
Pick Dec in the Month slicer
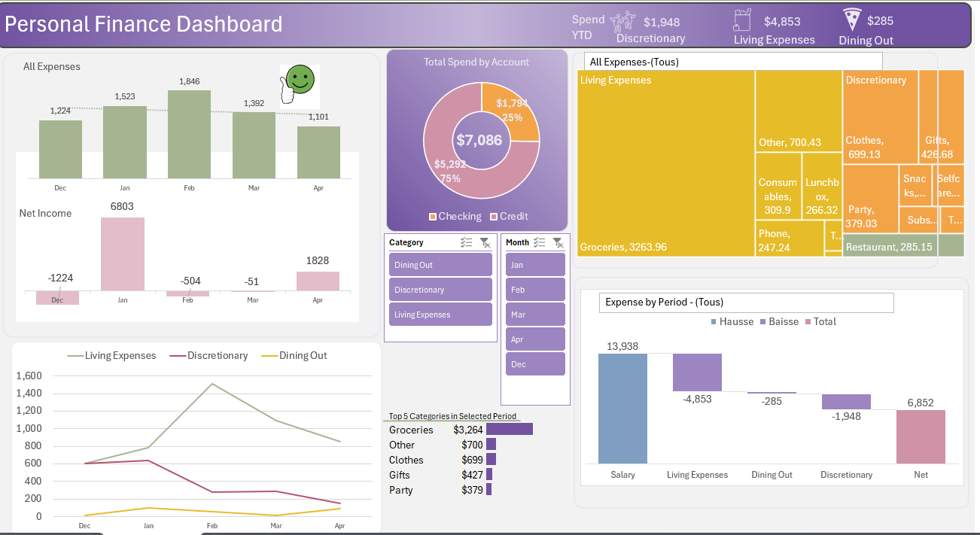tap(534, 364)
